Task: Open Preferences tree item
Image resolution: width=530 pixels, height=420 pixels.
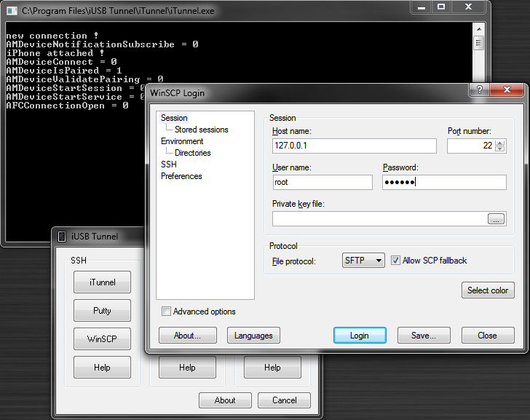Action: pos(181,176)
